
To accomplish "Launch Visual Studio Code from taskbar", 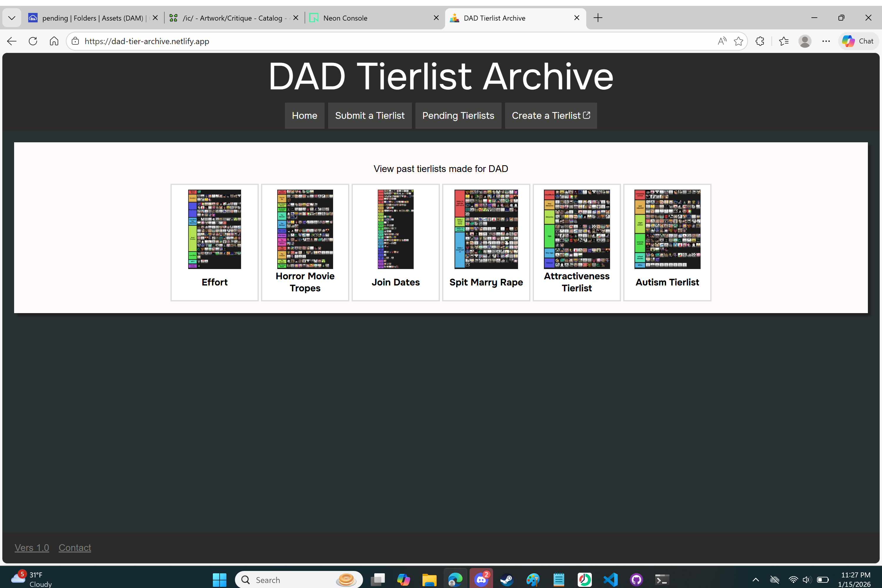I will pos(611,580).
